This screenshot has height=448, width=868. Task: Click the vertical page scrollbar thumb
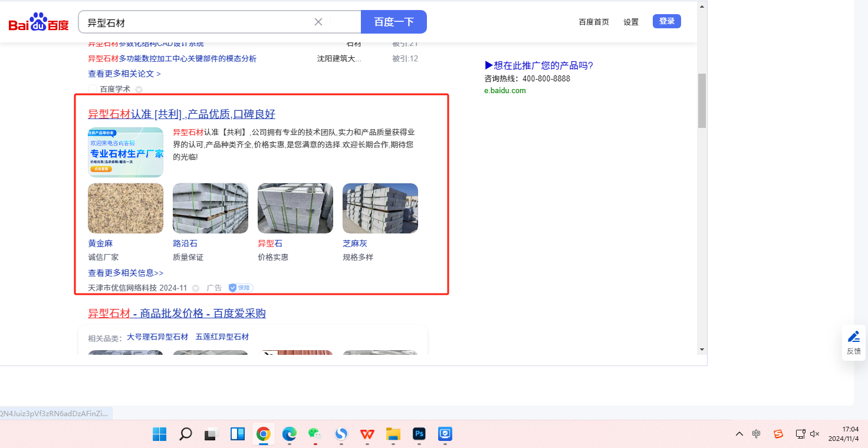[x=702, y=100]
